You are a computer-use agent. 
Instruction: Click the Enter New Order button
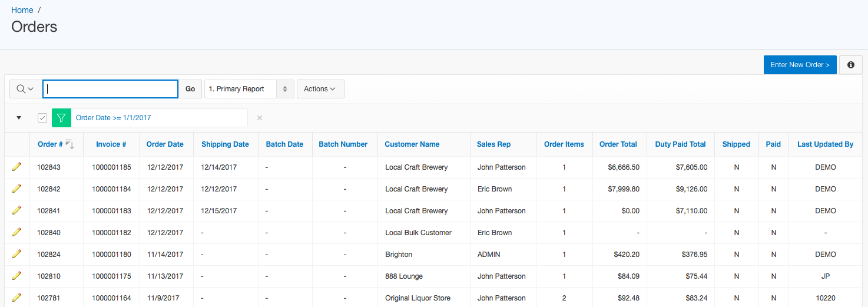point(800,65)
